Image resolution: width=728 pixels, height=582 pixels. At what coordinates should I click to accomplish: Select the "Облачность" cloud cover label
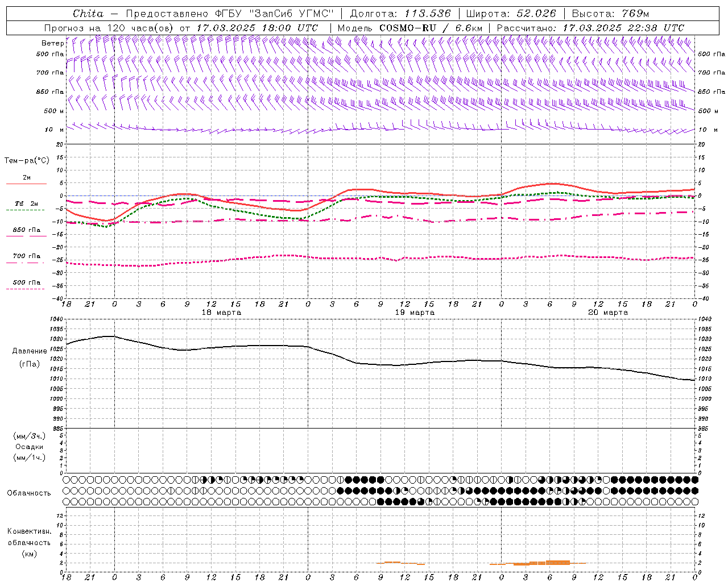(x=29, y=493)
